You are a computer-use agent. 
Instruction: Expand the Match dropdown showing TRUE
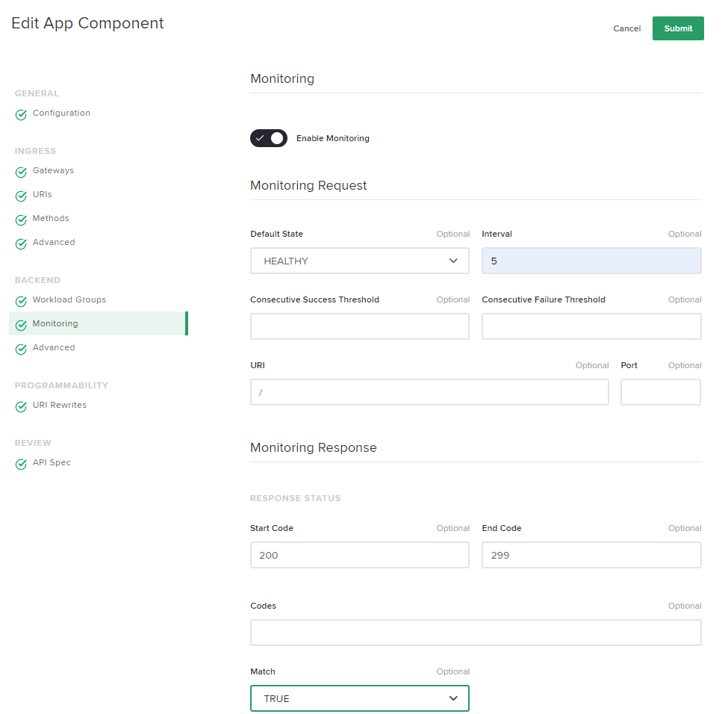point(359,698)
